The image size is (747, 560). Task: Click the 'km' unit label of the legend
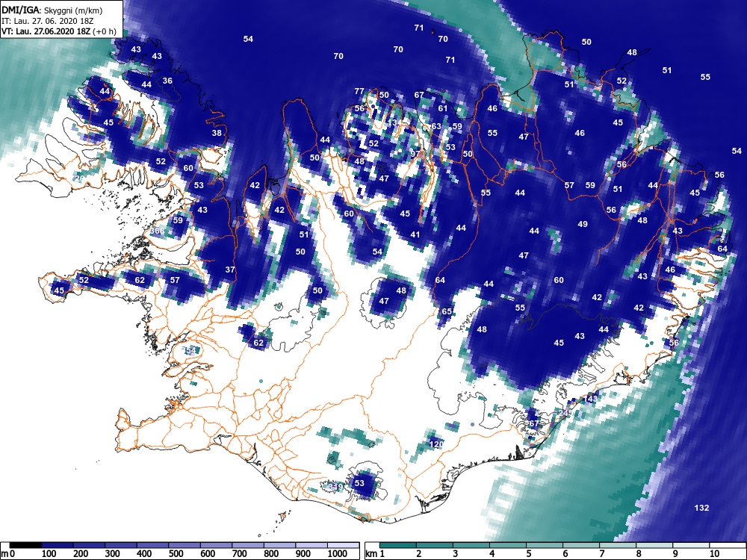pyautogui.click(x=371, y=554)
